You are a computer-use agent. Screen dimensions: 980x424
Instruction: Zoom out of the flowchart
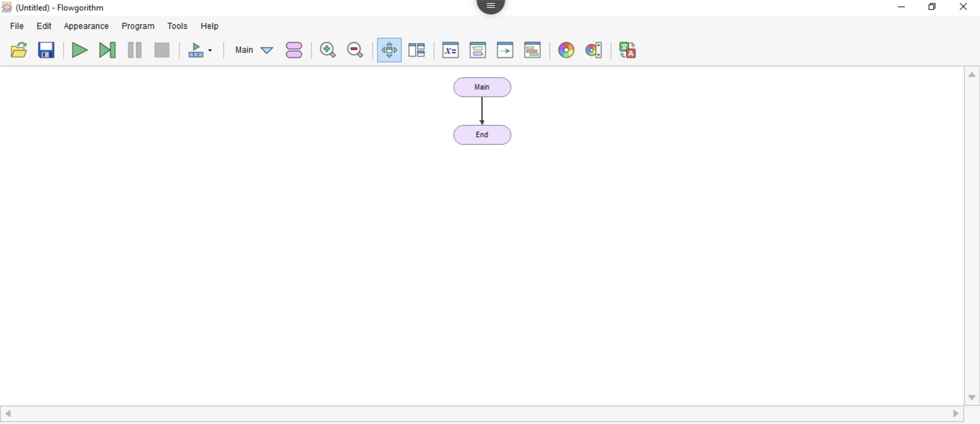coord(355,50)
